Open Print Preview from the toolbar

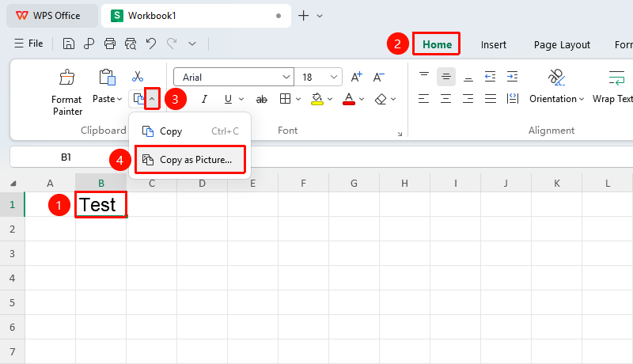(131, 44)
